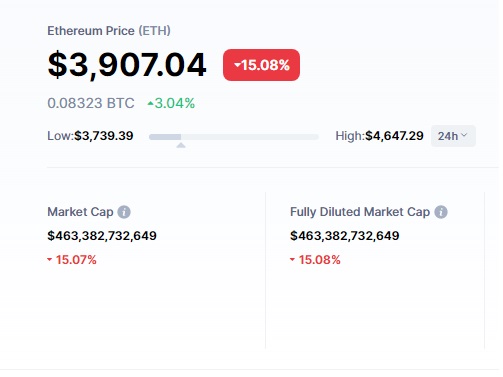Click the Fully Diluted Market Cap info icon
The height and width of the screenshot is (377, 503).
pyautogui.click(x=441, y=212)
